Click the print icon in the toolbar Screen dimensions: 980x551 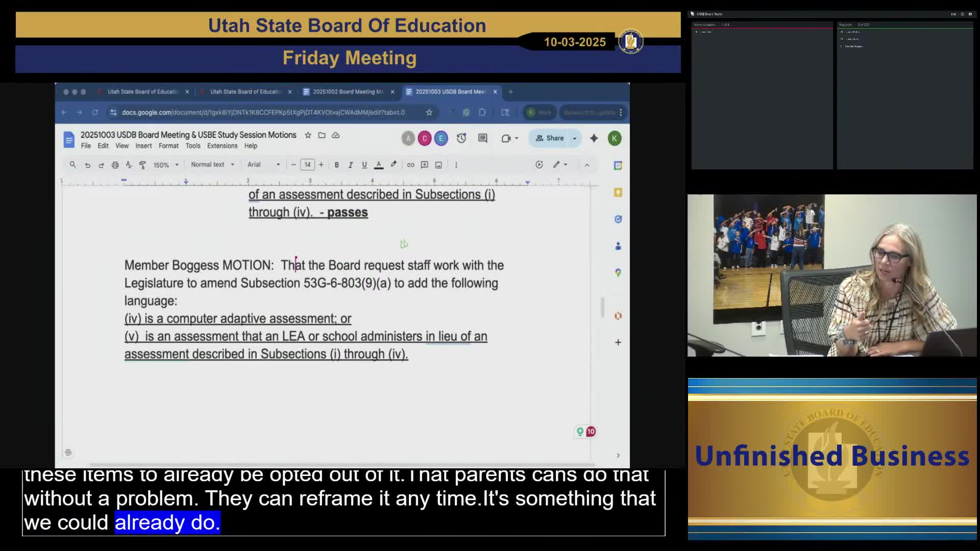pyautogui.click(x=115, y=164)
